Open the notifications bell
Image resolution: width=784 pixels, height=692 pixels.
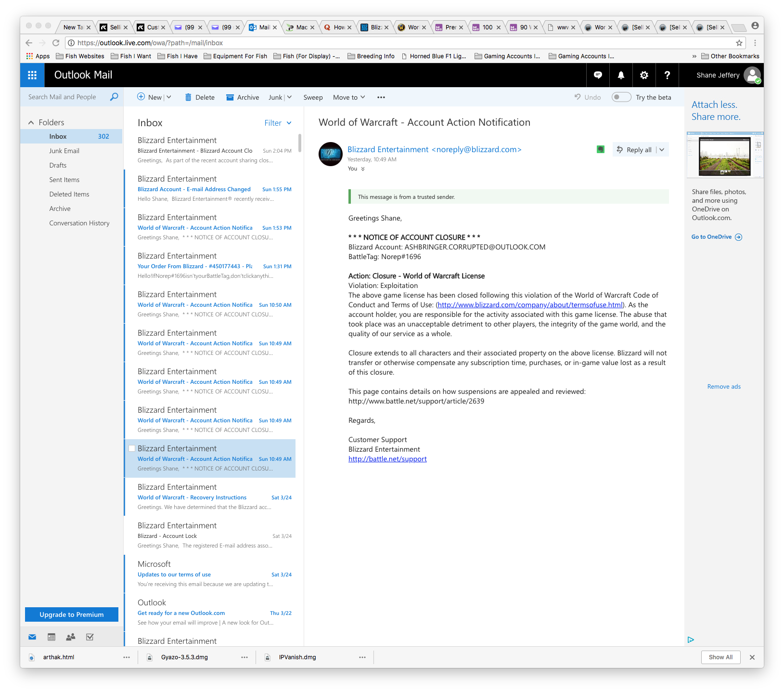click(621, 75)
